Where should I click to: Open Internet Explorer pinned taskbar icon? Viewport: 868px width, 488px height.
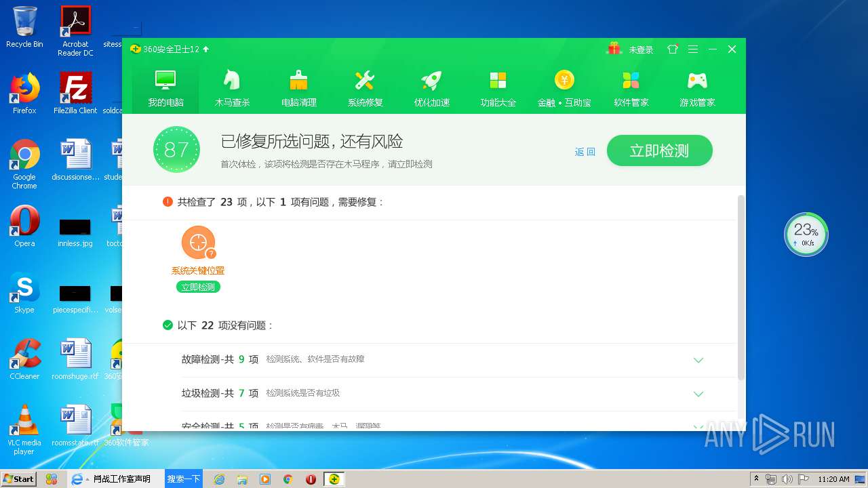coord(219,479)
